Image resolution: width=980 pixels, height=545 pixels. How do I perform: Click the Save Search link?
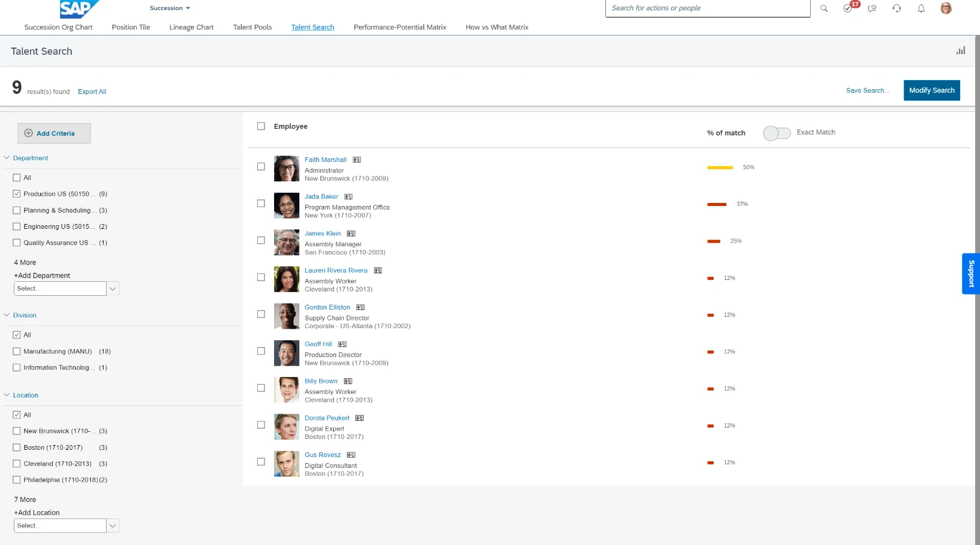pyautogui.click(x=867, y=91)
